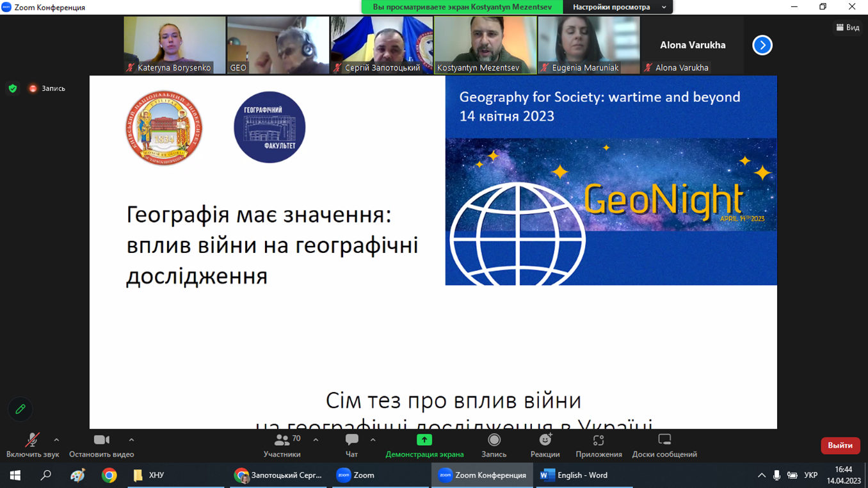Select Kostyantyn Mezentsev's video thumbnail
868x488 pixels.
click(x=485, y=45)
